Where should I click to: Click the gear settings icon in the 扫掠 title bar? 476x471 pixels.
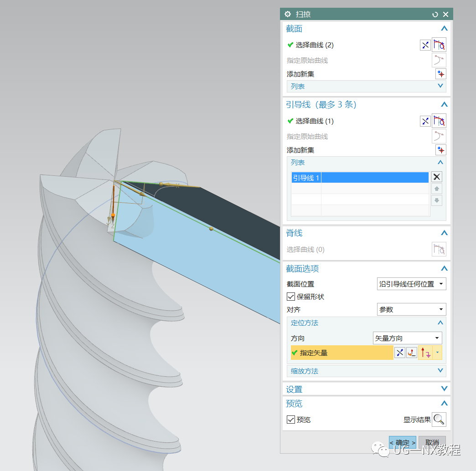(288, 14)
